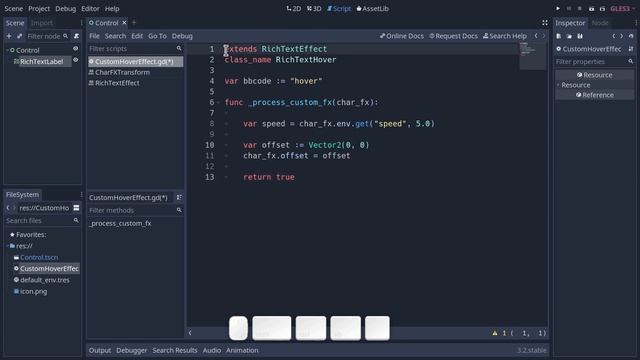The width and height of the screenshot is (640, 360).
Task: Toggle visibility of the RichTextLabel node
Action: (x=76, y=60)
